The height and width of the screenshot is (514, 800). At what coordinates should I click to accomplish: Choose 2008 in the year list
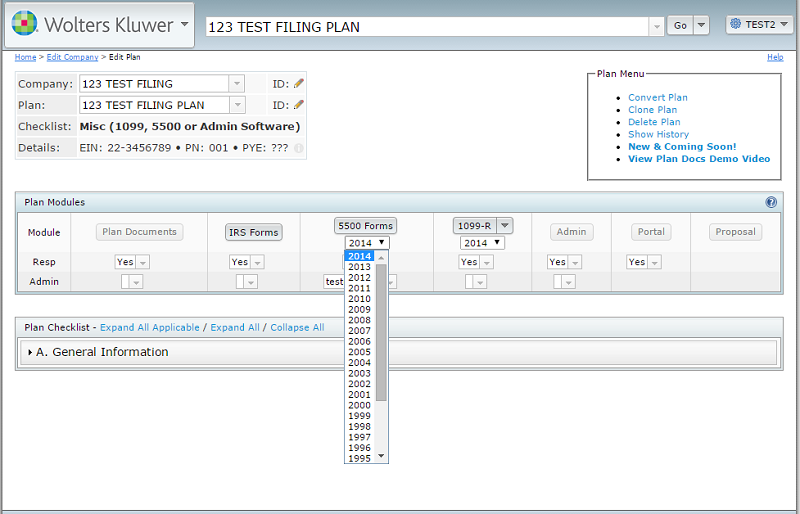click(x=360, y=321)
